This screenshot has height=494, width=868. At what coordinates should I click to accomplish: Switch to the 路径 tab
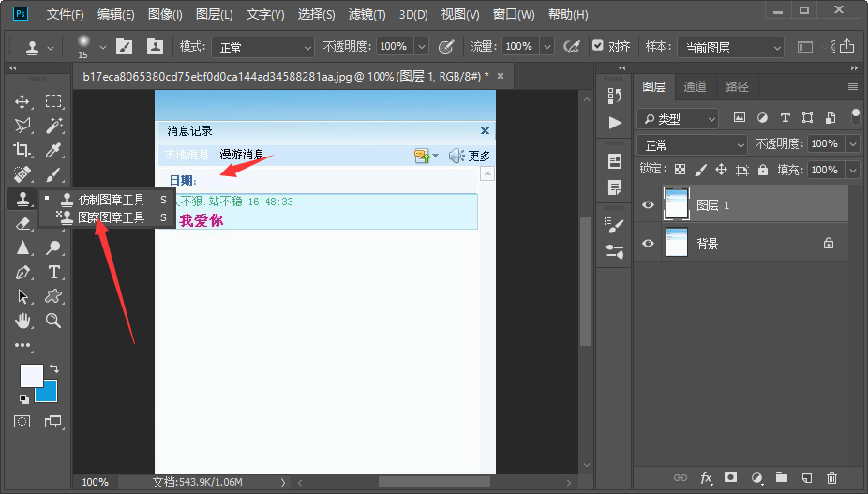[x=737, y=86]
